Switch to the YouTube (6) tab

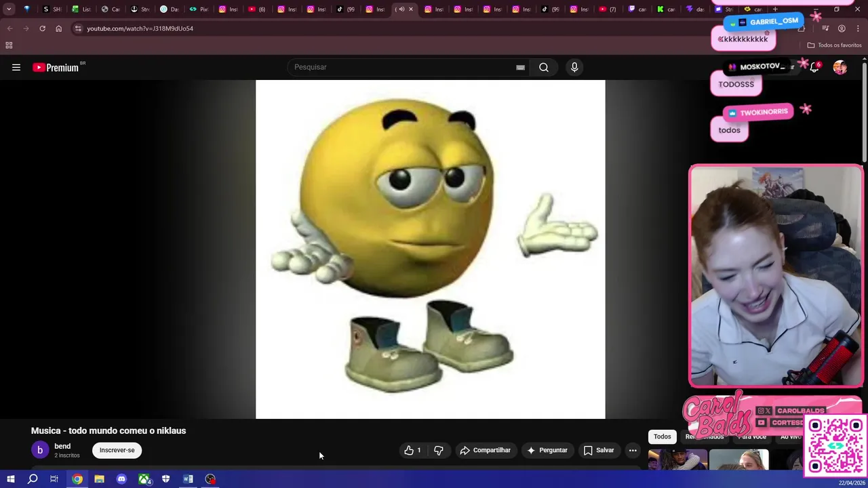(x=257, y=9)
